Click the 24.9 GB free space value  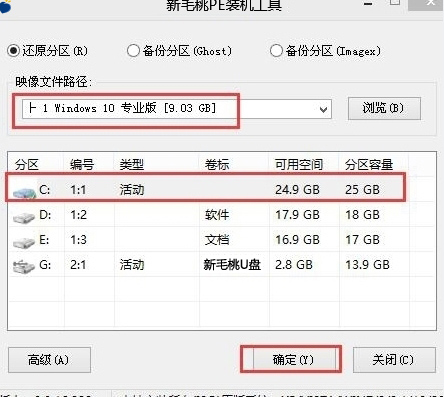click(297, 190)
